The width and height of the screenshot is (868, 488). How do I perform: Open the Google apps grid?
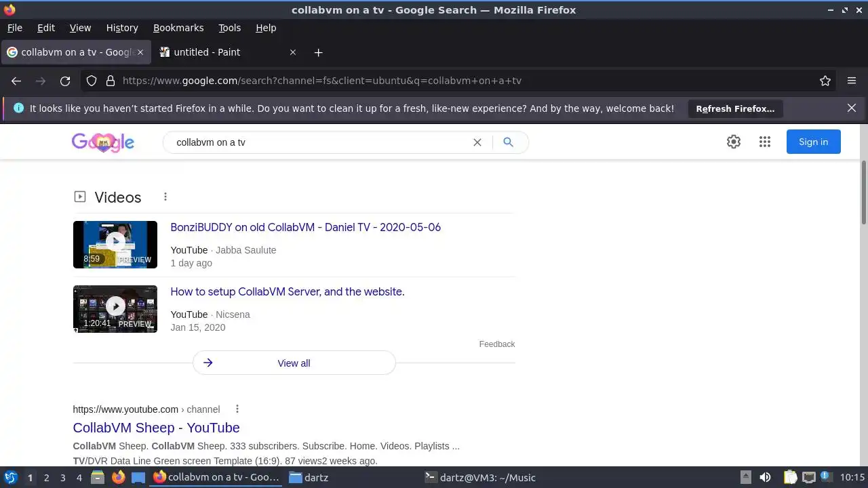[x=765, y=142]
